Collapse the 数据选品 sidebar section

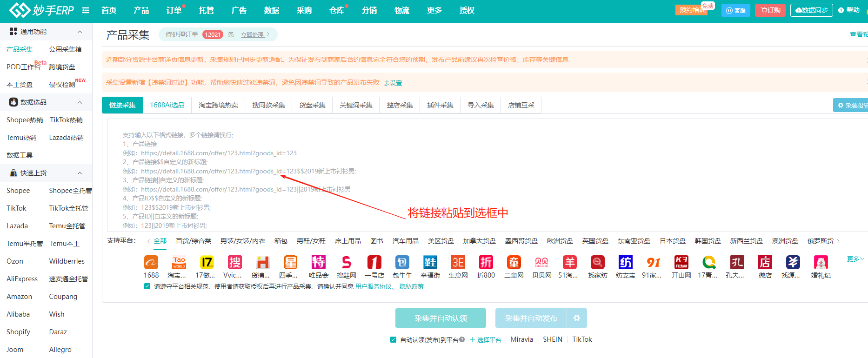[80, 102]
